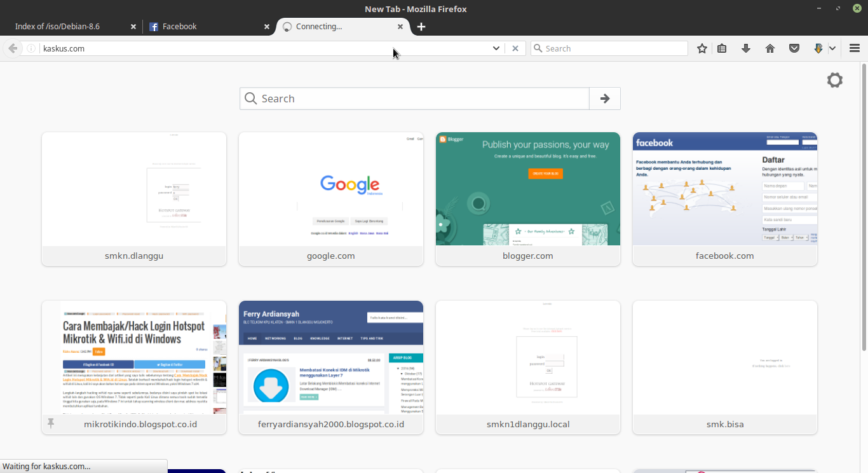The width and height of the screenshot is (868, 473).
Task: Go to Home page icon
Action: pos(770,48)
